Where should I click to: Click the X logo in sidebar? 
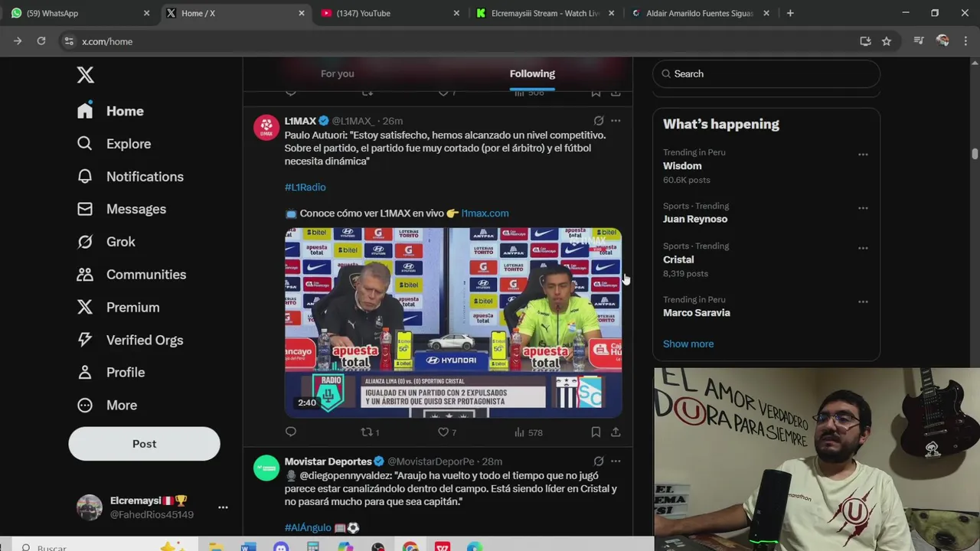tap(85, 74)
